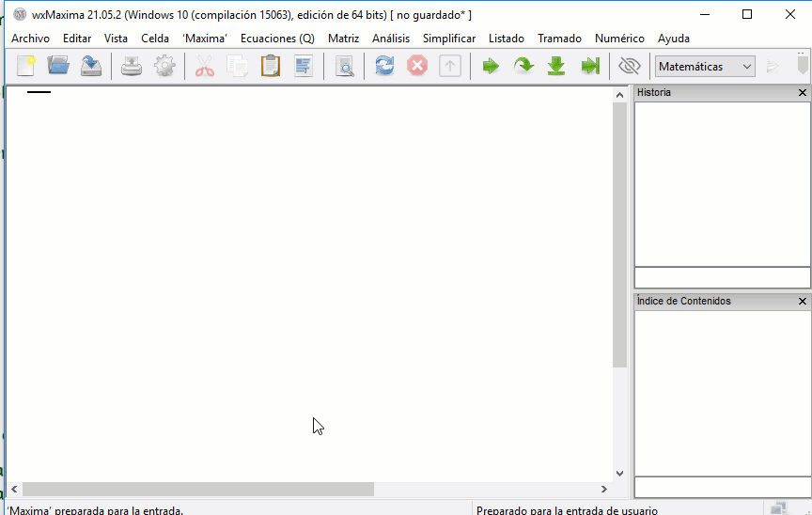Evaluate current cell with green arrow

tap(491, 66)
